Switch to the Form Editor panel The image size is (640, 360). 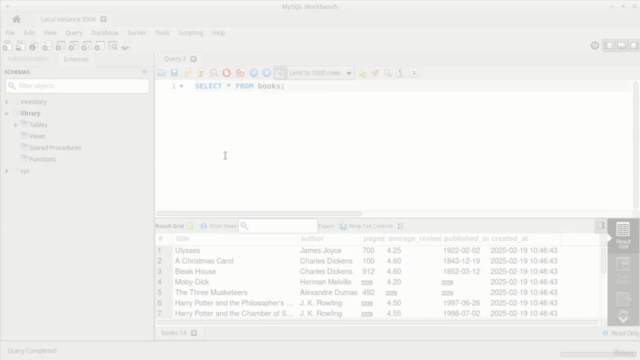pos(623,271)
